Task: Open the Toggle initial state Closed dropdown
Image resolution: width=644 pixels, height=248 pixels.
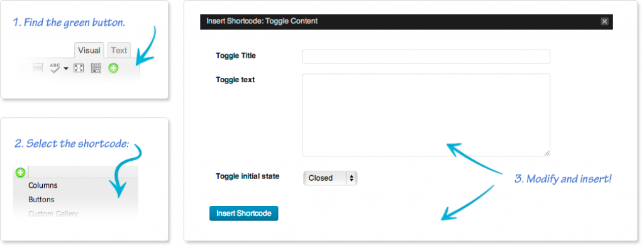Action: [330, 178]
